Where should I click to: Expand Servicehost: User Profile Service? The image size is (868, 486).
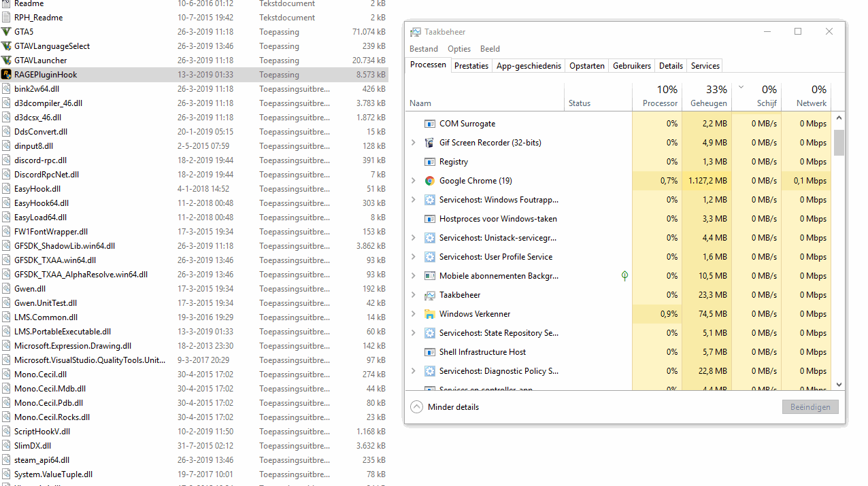coord(413,257)
